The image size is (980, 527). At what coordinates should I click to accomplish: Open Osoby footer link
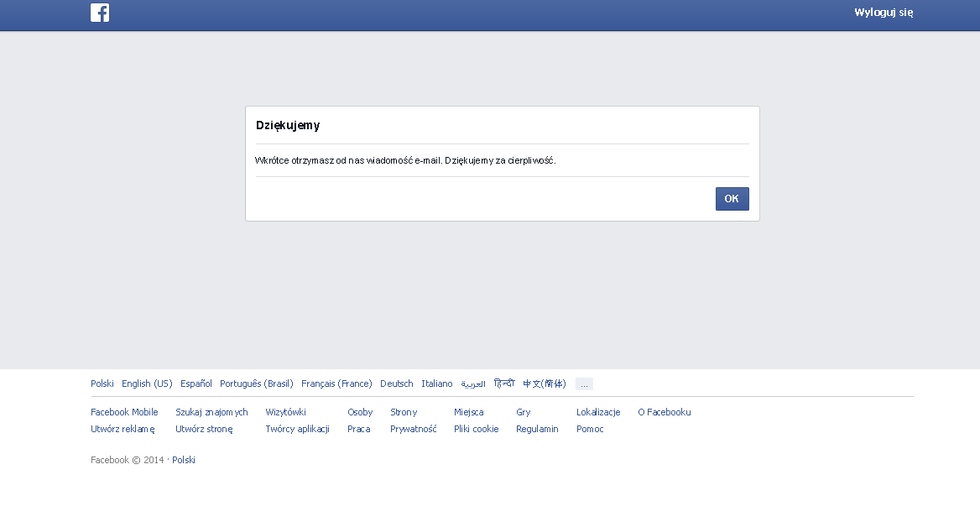360,413
